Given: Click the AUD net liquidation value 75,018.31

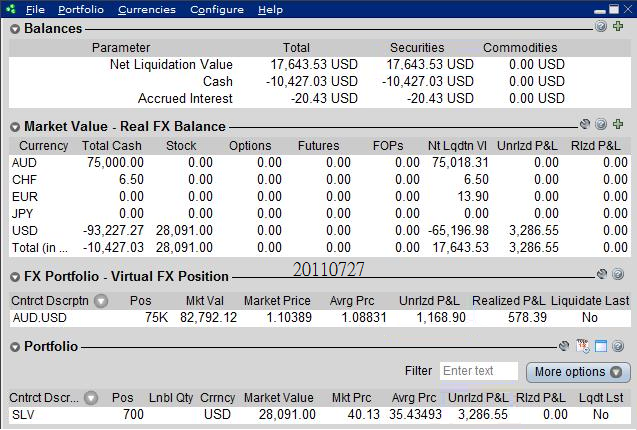Looking at the screenshot, I should [x=460, y=163].
